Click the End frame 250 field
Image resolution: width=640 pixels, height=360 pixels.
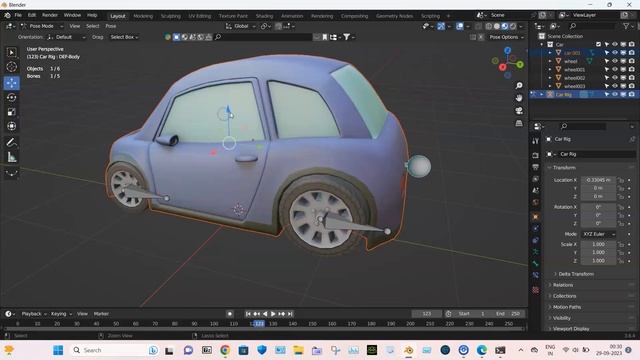click(x=509, y=314)
